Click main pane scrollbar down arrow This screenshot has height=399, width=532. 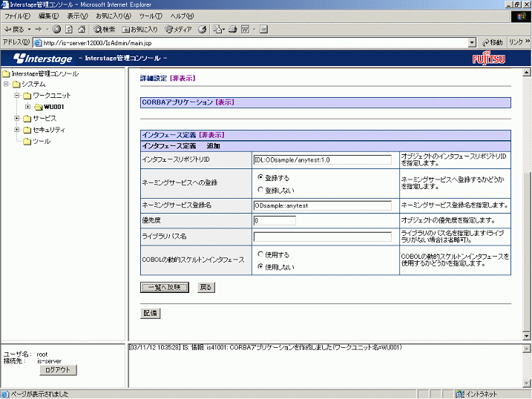coord(526,336)
